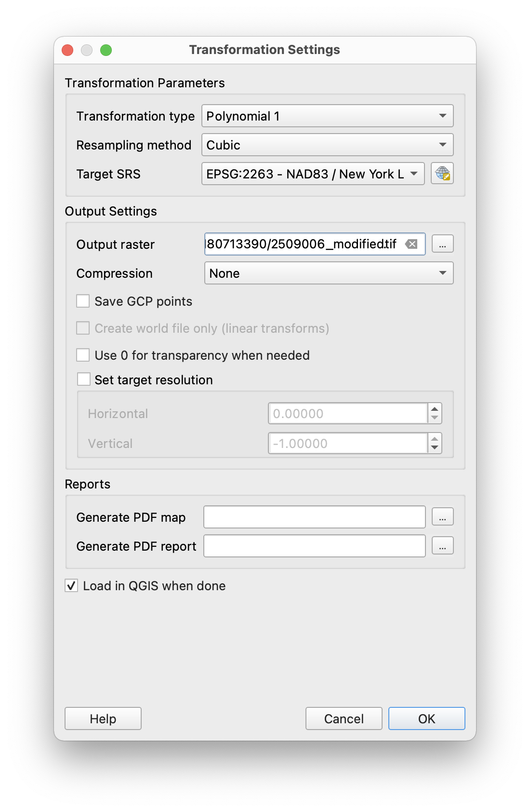Enable Set target resolution checkbox
Screen dimensions: 530x812
[84, 379]
